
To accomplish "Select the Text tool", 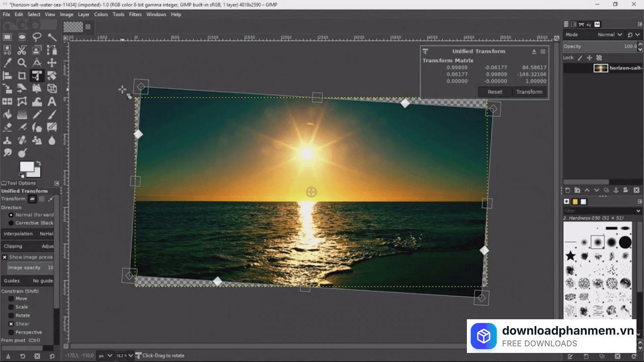I will click(52, 102).
